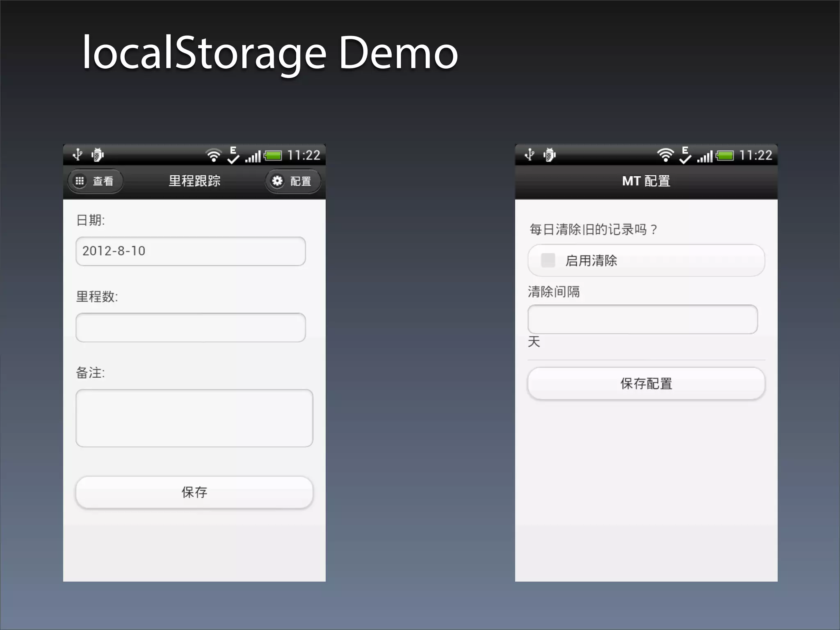840x630 pixels.
Task: Click the MT 配置 header title
Action: (x=646, y=181)
